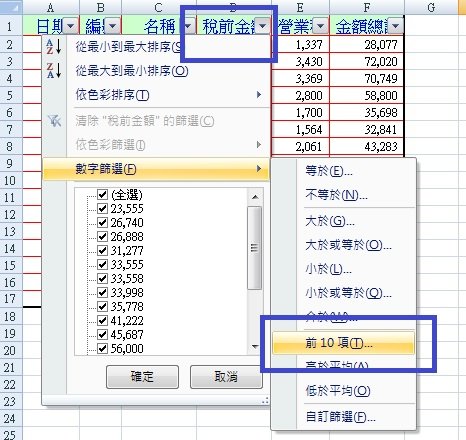Open the 金額總計 column filter arrow
Image resolution: width=466 pixels, height=440 pixels.
[396, 26]
